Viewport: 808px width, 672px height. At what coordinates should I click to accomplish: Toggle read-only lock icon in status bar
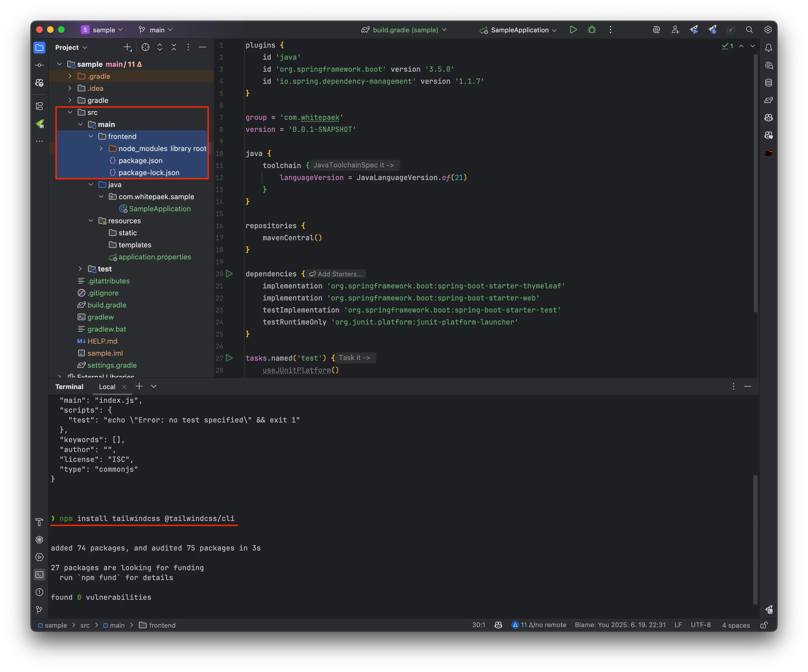764,625
